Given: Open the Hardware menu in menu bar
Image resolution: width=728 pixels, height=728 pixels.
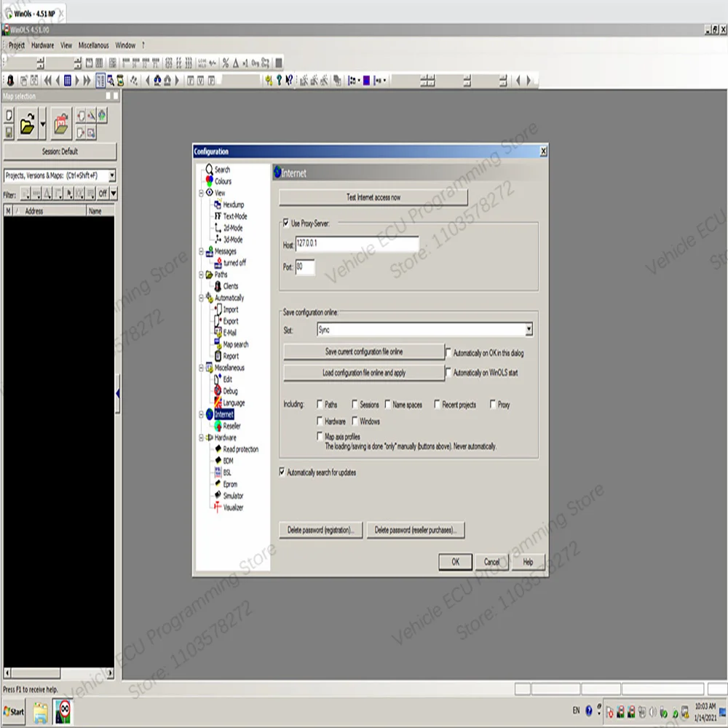Looking at the screenshot, I should [x=42, y=45].
